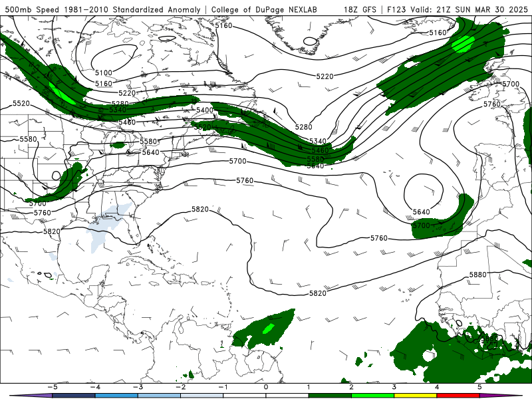
Task: Click the colorbar tick label -2
Action: coord(180,387)
